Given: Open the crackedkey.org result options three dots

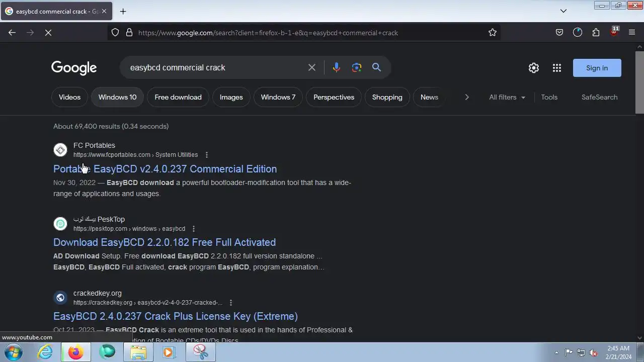Looking at the screenshot, I should point(230,303).
